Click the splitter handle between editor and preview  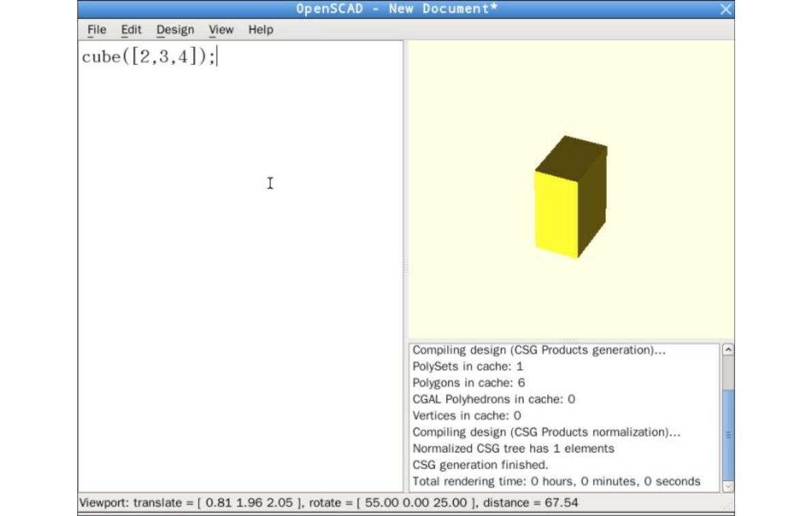pyautogui.click(x=405, y=266)
